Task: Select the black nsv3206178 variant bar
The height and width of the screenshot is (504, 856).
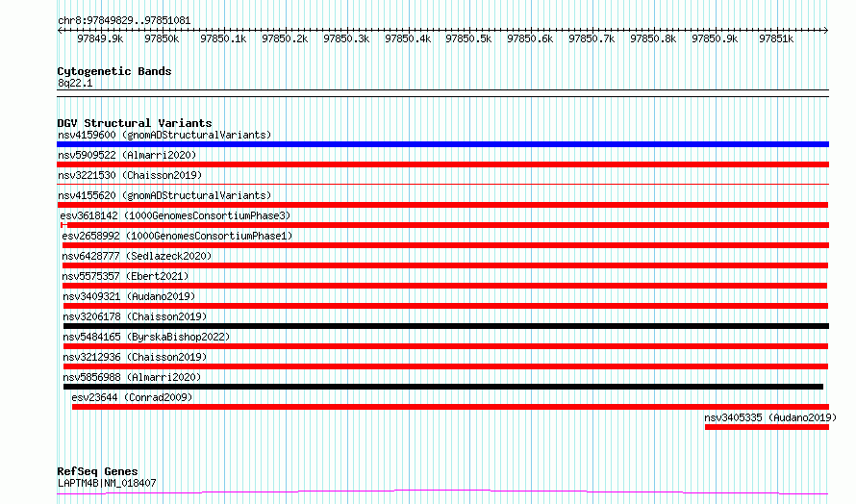Action: pyautogui.click(x=446, y=326)
